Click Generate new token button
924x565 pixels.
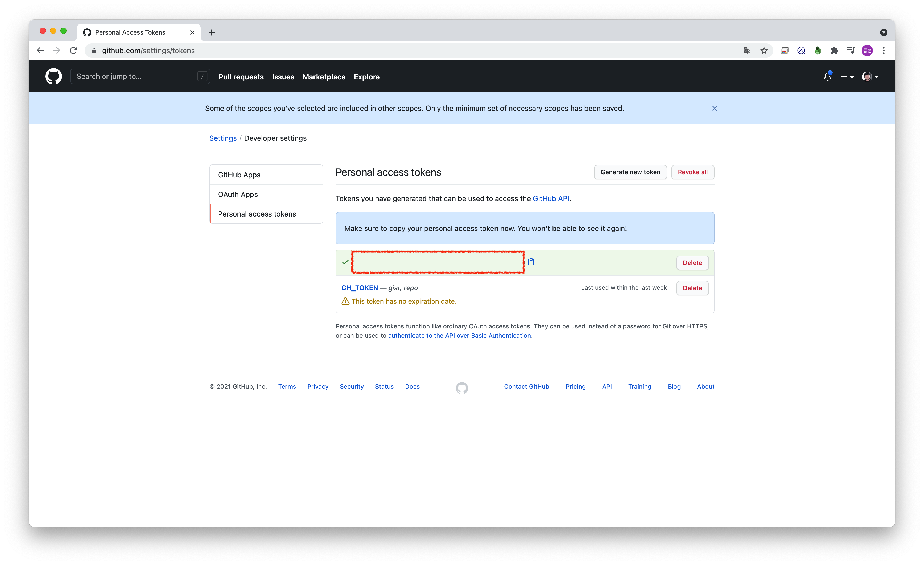[x=630, y=172]
